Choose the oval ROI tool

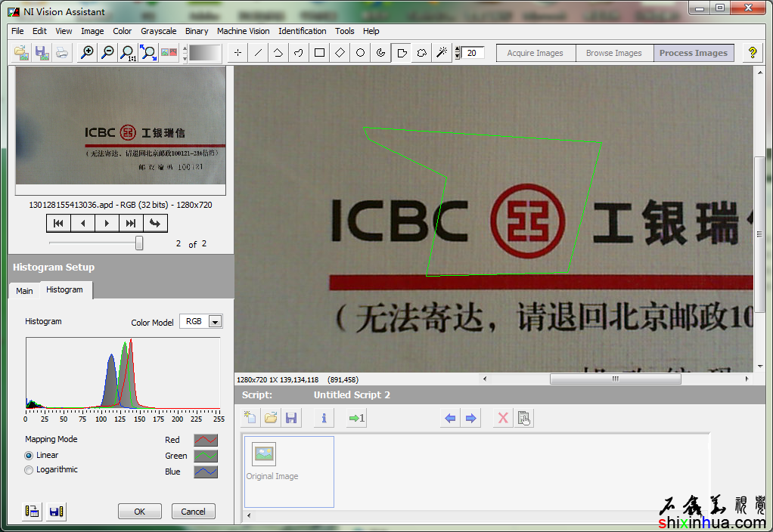tap(361, 53)
